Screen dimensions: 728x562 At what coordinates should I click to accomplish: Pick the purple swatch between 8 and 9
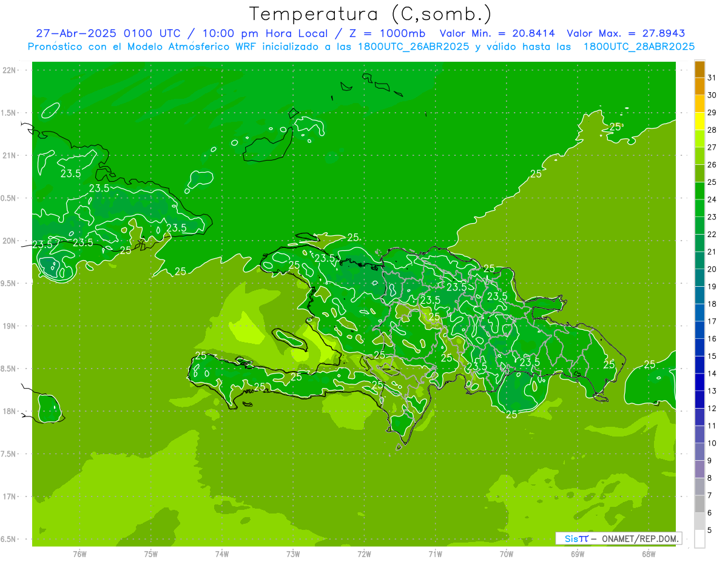pyautogui.click(x=699, y=470)
